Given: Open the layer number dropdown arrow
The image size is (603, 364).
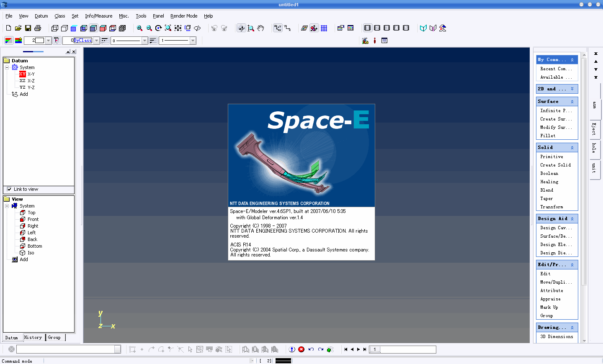Looking at the screenshot, I should 49,41.
